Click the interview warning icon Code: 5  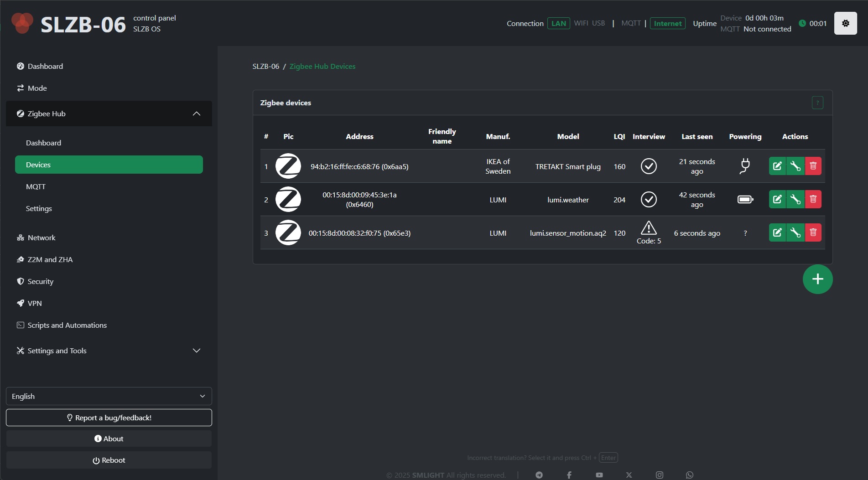click(x=649, y=228)
